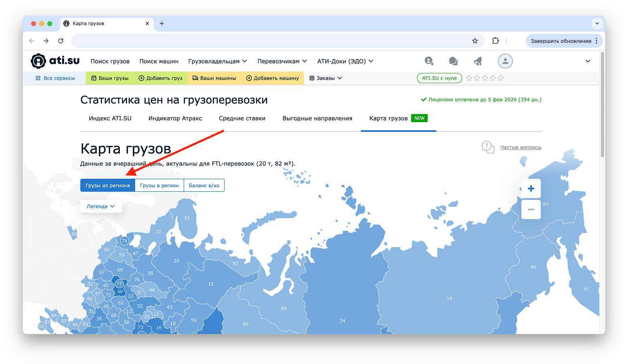The width and height of the screenshot is (628, 364).
Task: Bookmark this page with star icon
Action: tap(475, 41)
